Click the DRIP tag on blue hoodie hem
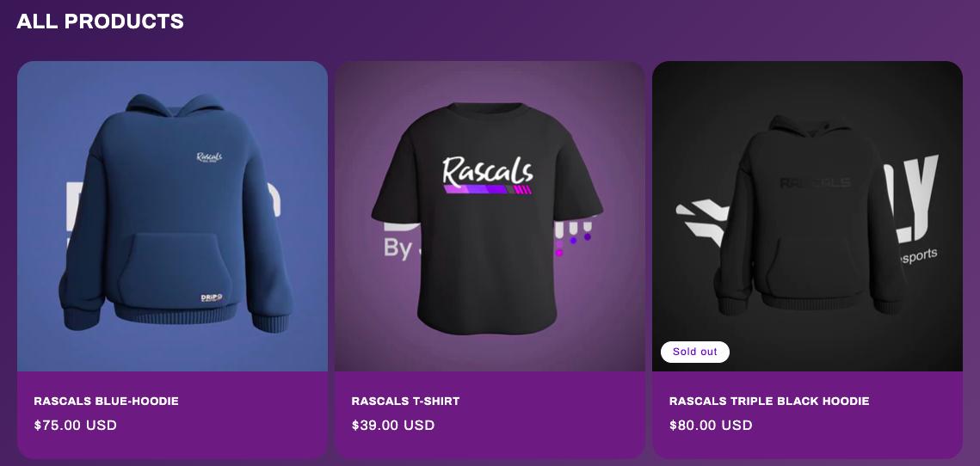Viewport: 980px width, 466px height. pos(212,298)
